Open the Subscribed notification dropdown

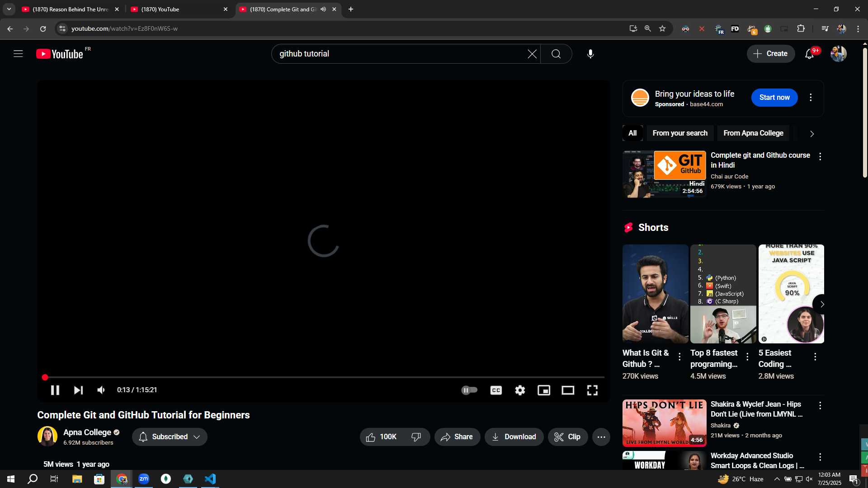click(170, 437)
